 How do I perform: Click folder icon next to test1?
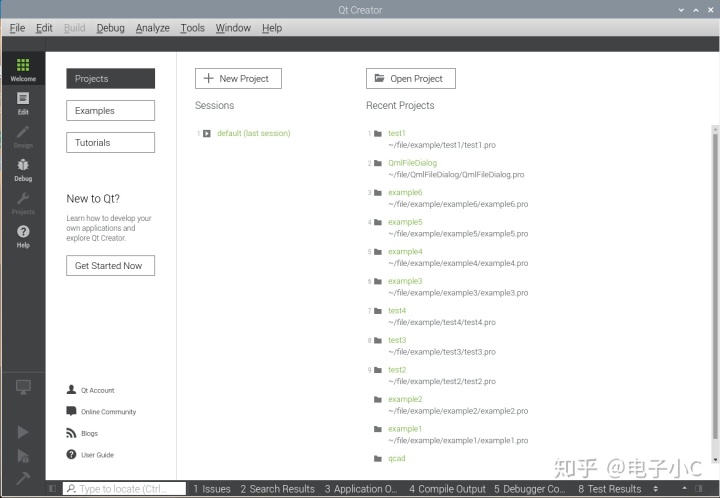[378, 134]
